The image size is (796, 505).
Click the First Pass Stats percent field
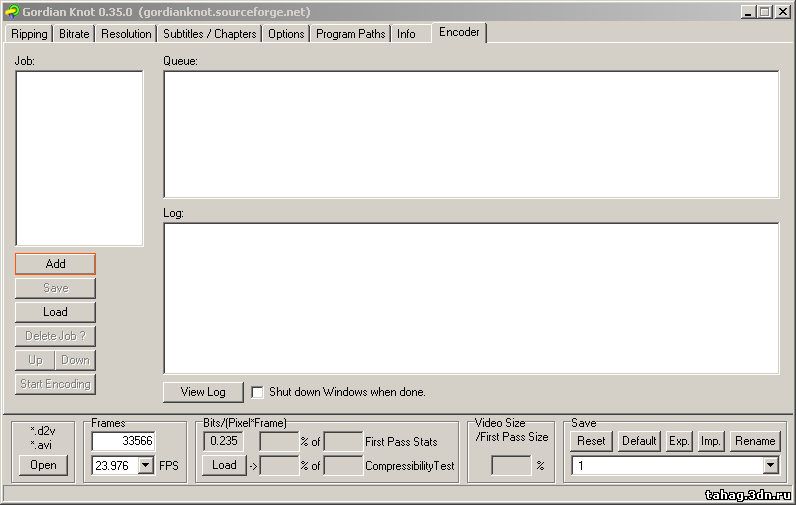pos(279,442)
